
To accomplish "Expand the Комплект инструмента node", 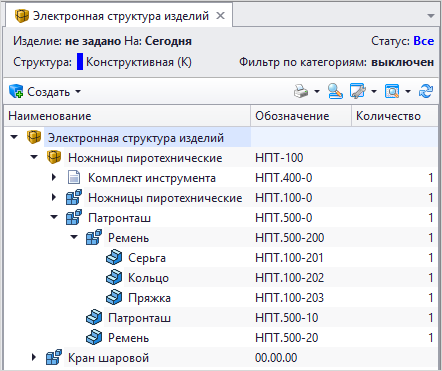I will pos(54,177).
